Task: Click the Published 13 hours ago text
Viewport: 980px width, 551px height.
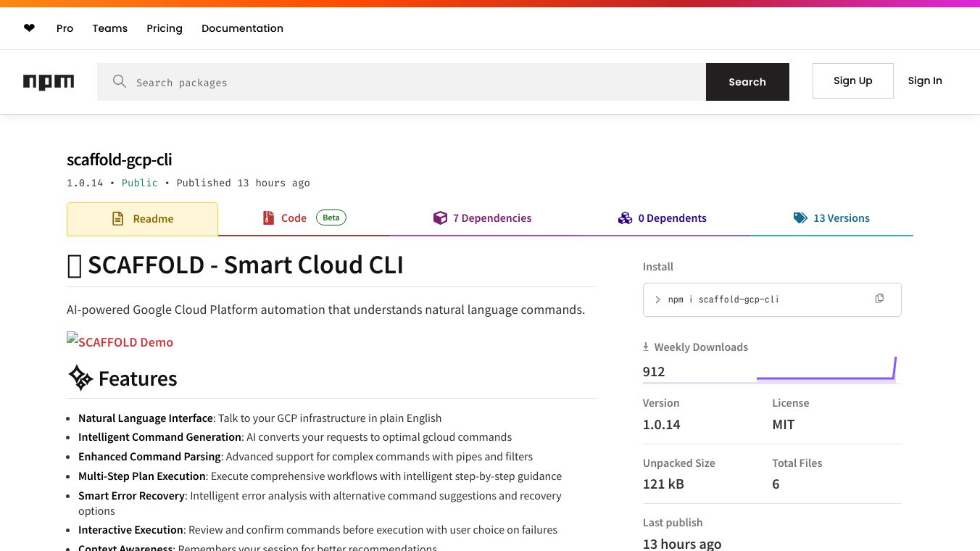Action: coord(243,183)
